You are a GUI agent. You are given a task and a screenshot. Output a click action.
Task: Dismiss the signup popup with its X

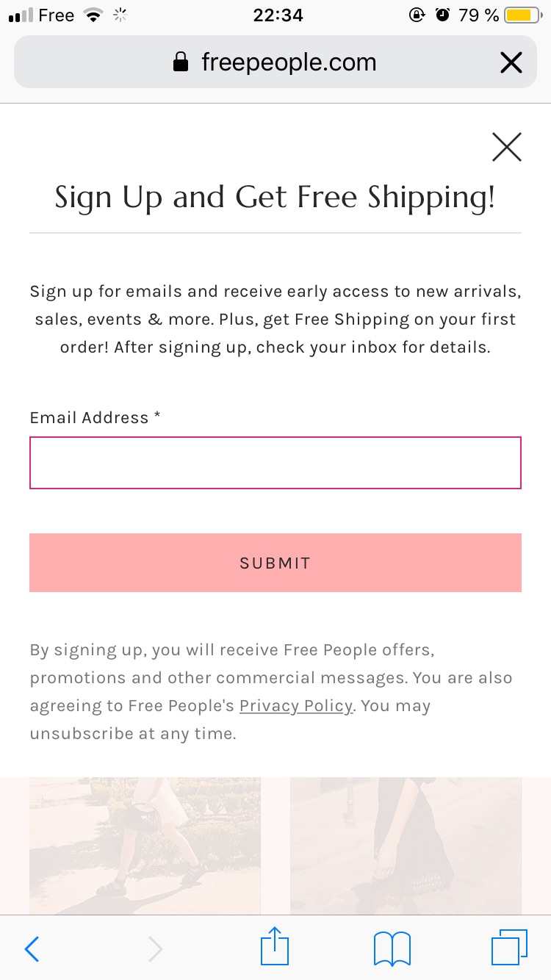tap(506, 147)
